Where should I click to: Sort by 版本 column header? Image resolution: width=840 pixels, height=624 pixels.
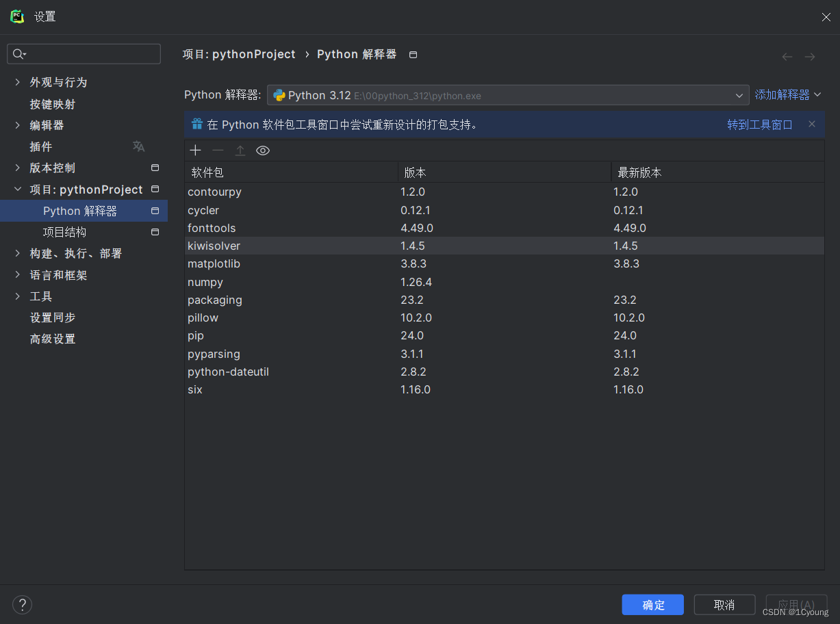click(505, 172)
